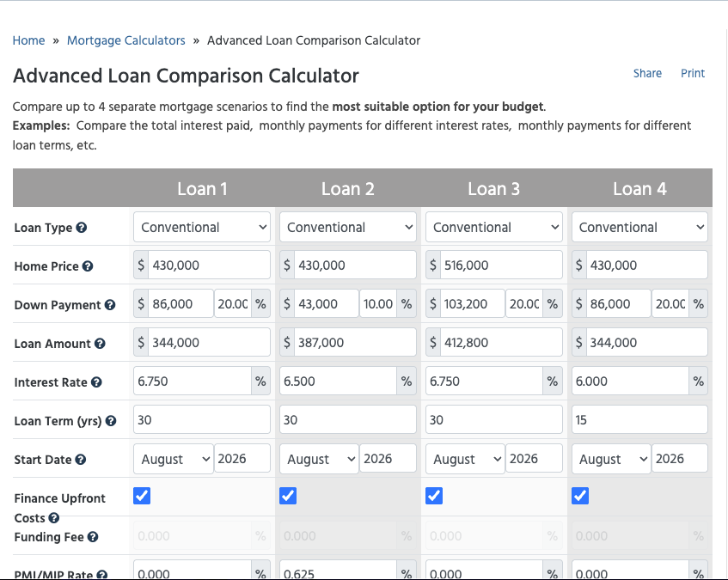Edit Loan 1 Interest Rate field
Viewport: 728px width, 580px height.
(x=193, y=381)
